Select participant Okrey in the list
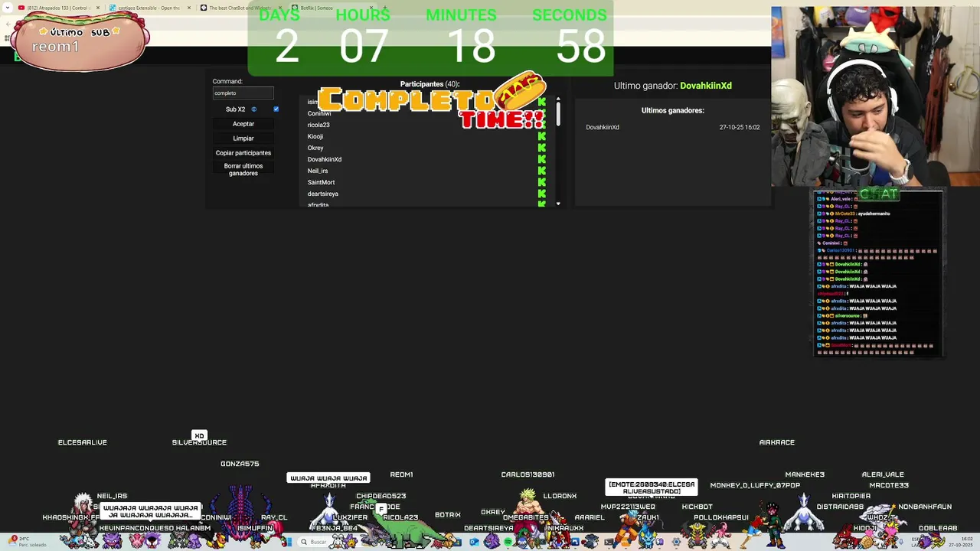This screenshot has height=551, width=980. click(315, 148)
